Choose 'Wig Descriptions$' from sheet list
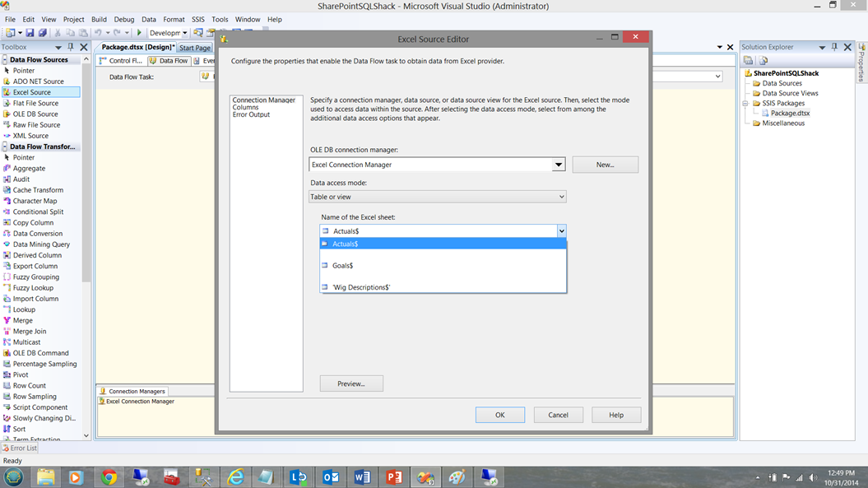The image size is (868, 488). coord(443,287)
